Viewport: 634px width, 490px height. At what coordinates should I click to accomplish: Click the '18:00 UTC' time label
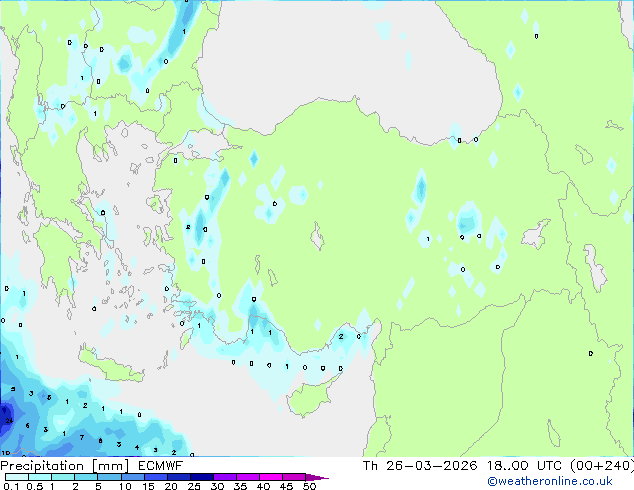(x=524, y=466)
